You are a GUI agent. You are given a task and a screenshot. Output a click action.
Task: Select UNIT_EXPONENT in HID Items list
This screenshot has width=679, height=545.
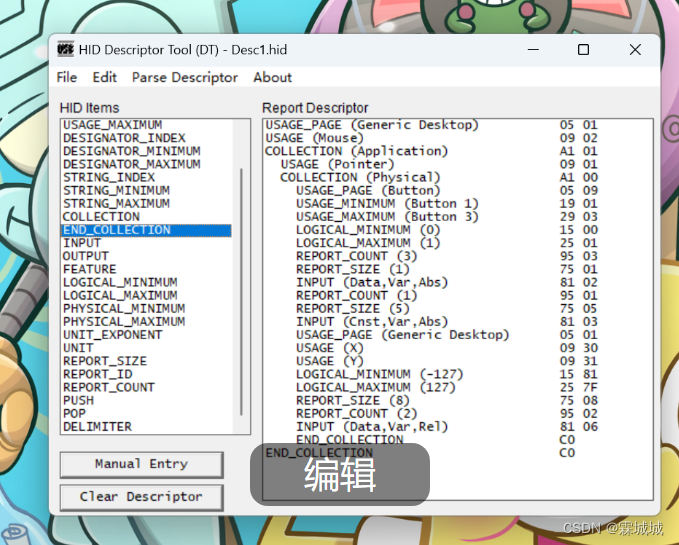(x=146, y=335)
